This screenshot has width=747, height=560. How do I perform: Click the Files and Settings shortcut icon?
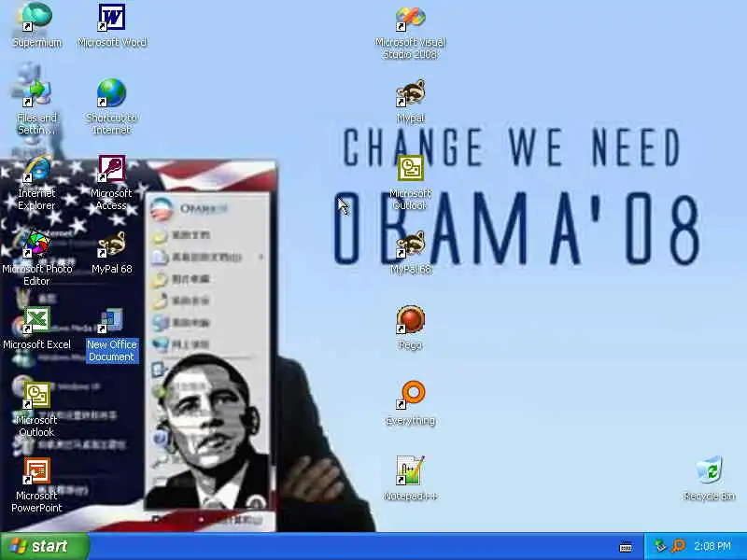pyautogui.click(x=37, y=92)
